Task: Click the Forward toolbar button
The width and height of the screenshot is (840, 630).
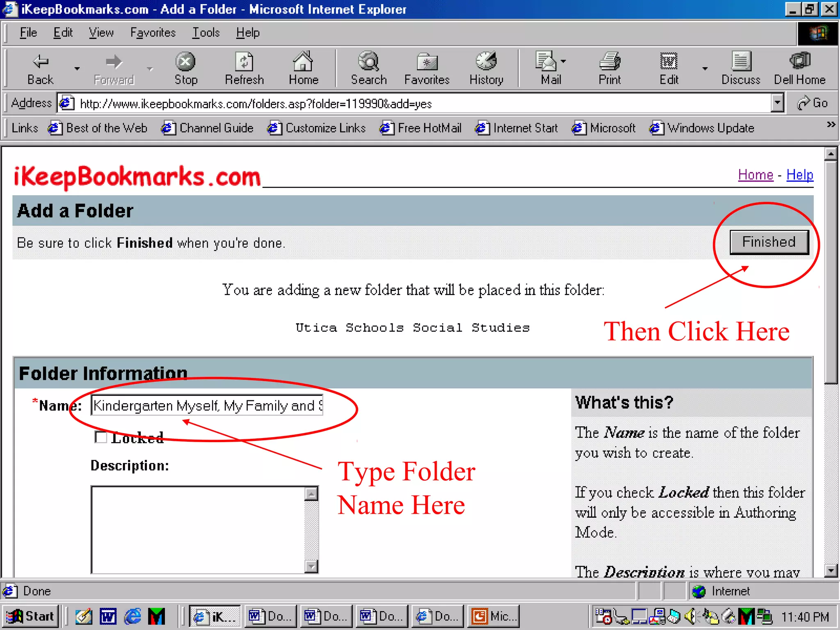Action: click(x=114, y=68)
